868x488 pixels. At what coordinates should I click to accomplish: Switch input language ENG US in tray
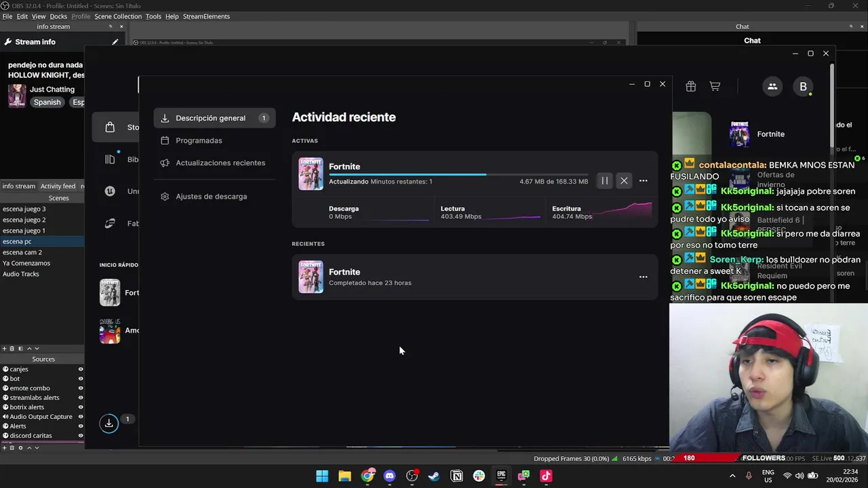click(768, 476)
